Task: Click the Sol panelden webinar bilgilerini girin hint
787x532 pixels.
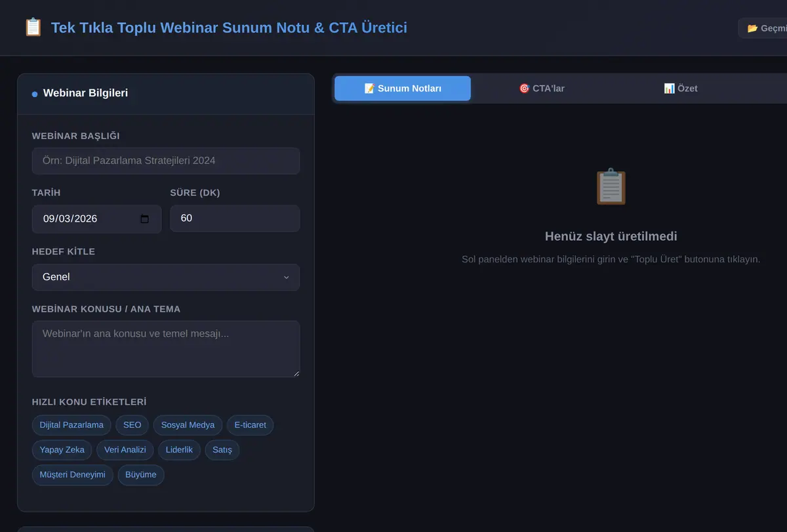Action: coord(611,259)
